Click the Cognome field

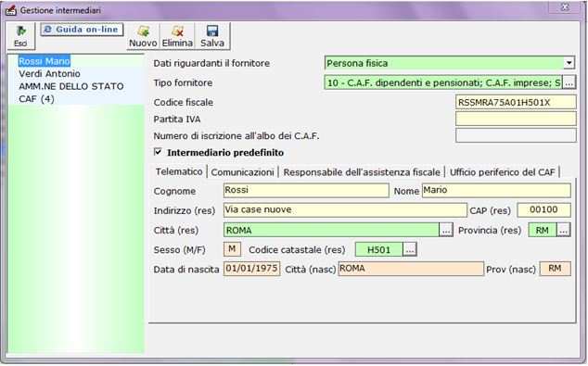306,190
